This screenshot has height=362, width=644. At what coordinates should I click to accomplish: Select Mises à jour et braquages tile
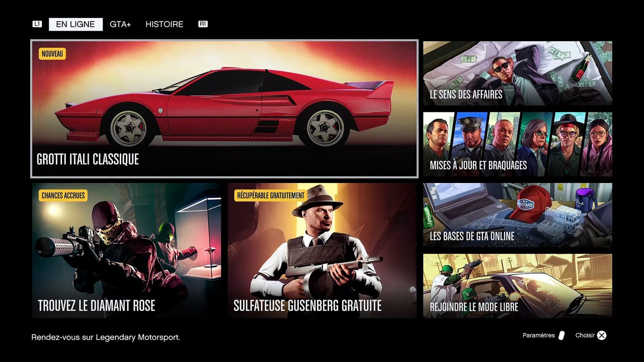[517, 144]
